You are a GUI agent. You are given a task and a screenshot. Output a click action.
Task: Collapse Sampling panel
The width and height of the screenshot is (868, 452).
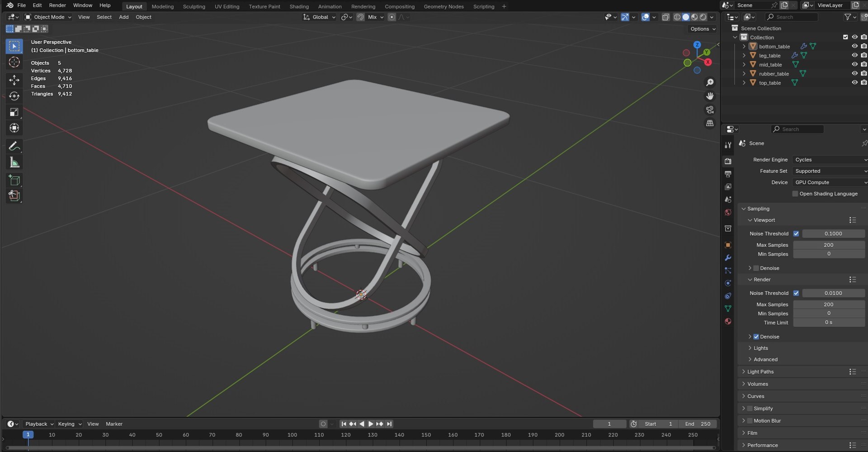click(x=758, y=209)
